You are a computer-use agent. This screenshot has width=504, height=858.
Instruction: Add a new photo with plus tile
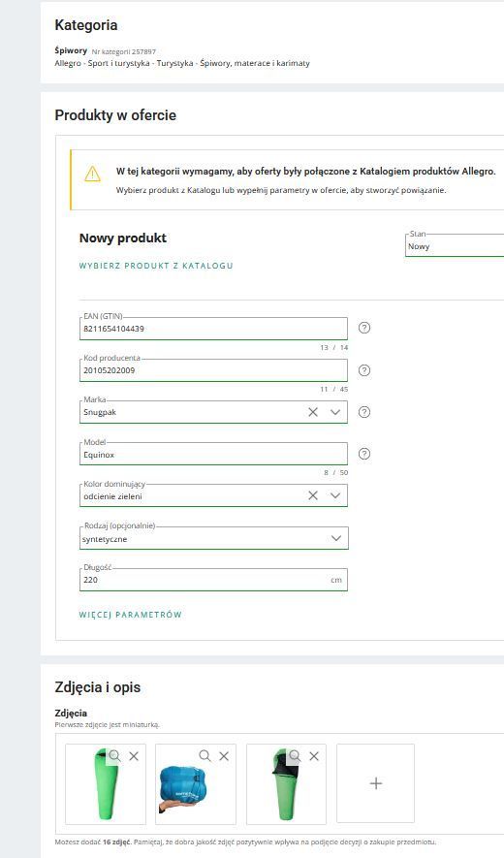click(375, 783)
